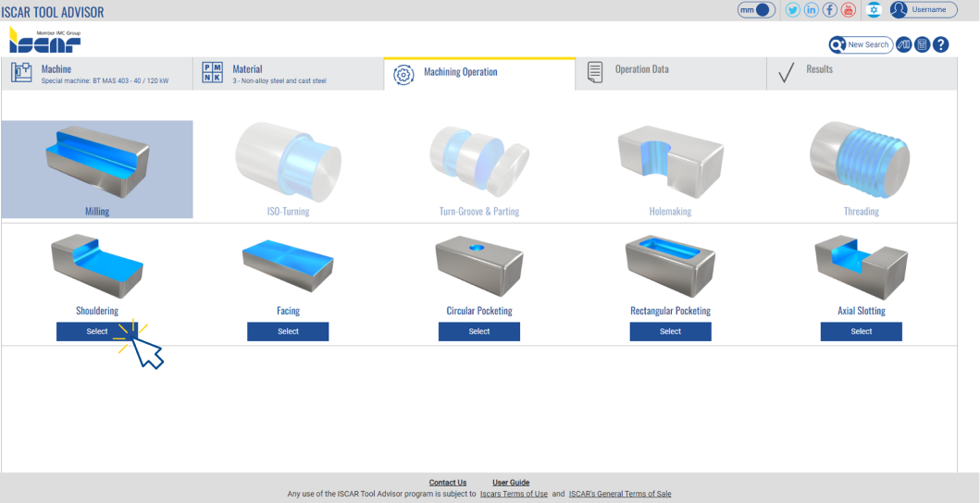Image resolution: width=980 pixels, height=503 pixels.
Task: Change language via Israel flag icon
Action: coord(874,10)
